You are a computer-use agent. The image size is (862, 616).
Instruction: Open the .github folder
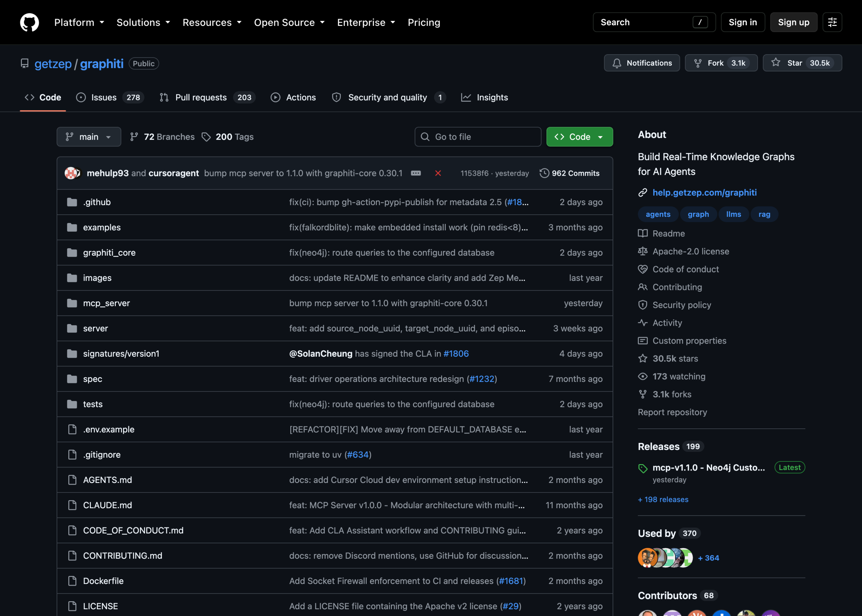97,202
